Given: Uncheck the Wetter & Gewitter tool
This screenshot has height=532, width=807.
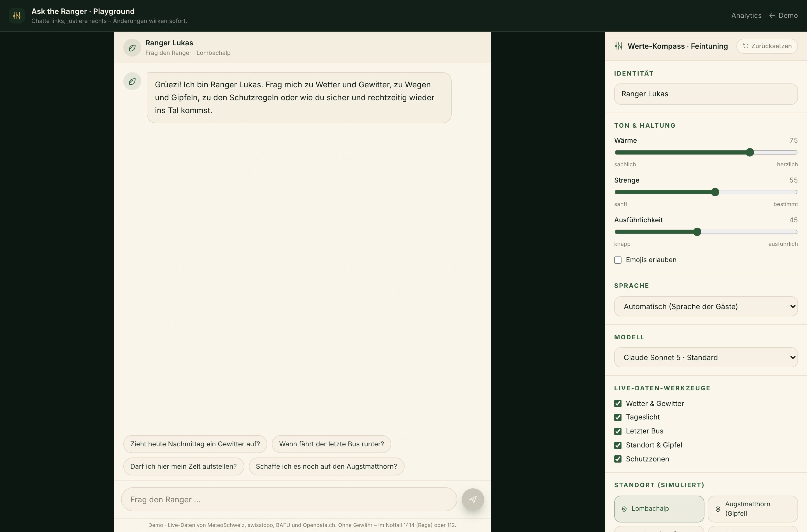Looking at the screenshot, I should (618, 403).
